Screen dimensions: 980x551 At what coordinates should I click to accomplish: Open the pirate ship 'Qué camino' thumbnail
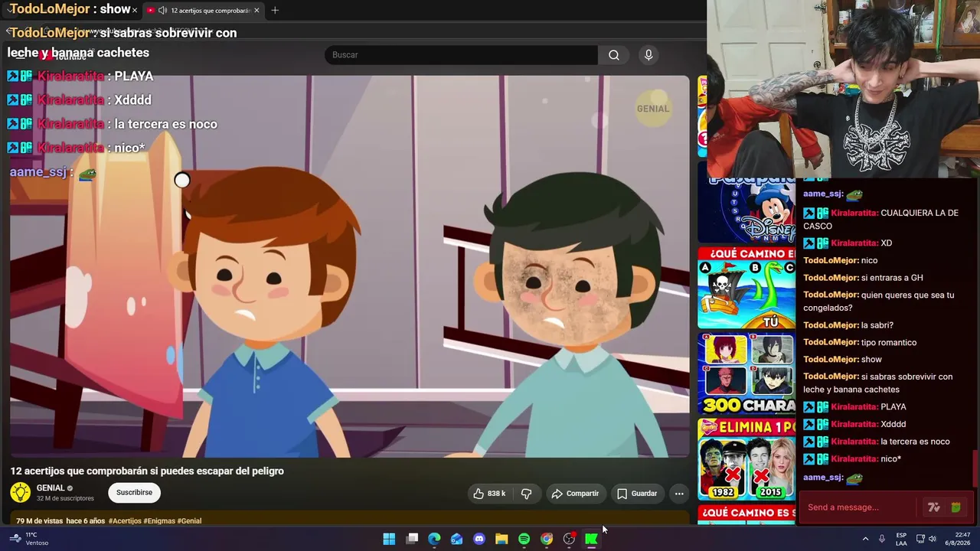click(x=746, y=288)
